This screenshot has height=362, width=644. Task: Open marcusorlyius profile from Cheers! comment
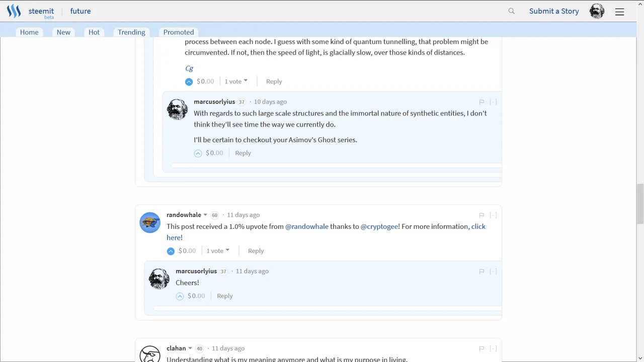[x=196, y=271]
